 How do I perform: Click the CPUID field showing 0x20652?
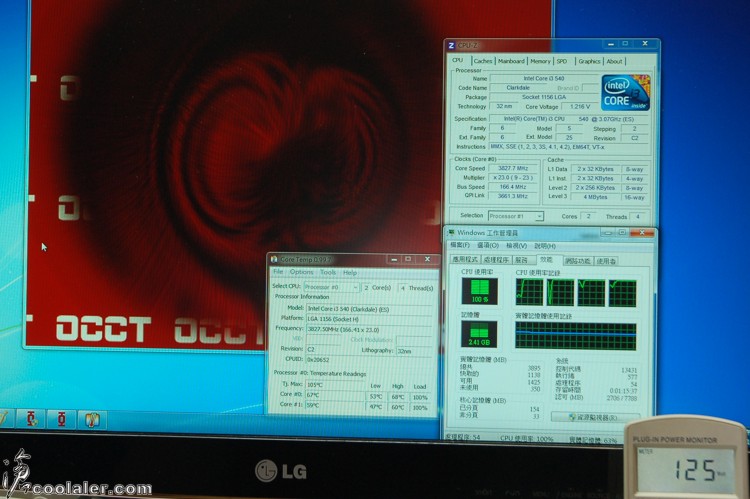coord(369,360)
